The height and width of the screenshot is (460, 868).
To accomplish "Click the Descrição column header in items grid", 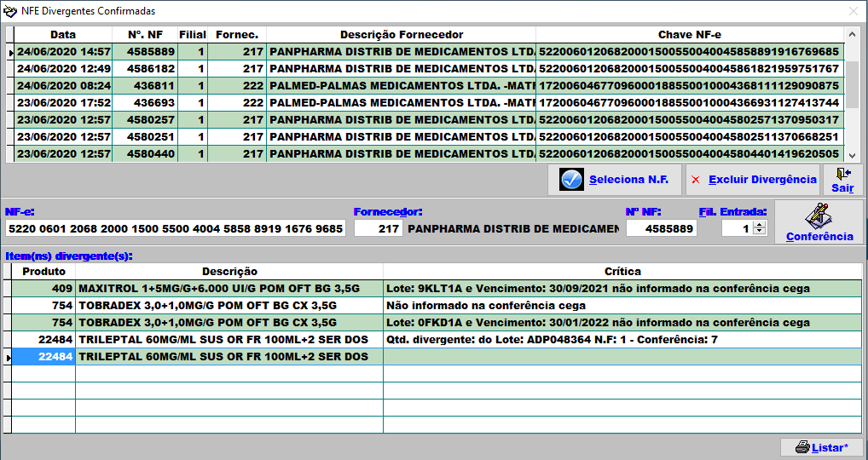I will [x=229, y=272].
